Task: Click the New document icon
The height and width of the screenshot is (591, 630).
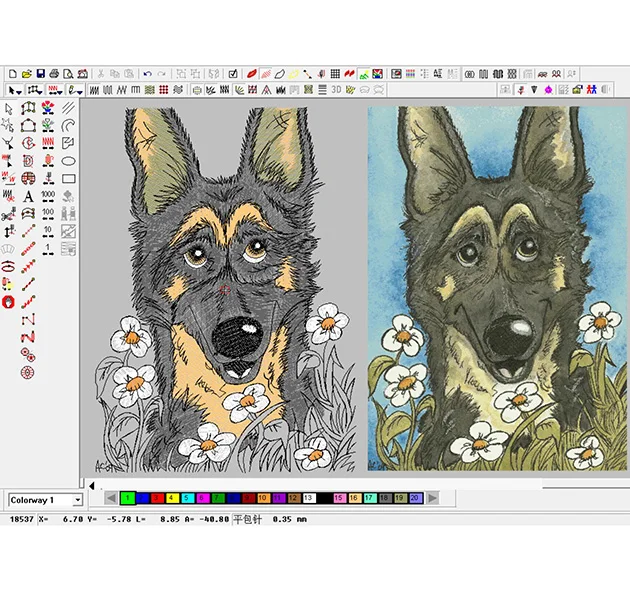Action: pyautogui.click(x=13, y=74)
